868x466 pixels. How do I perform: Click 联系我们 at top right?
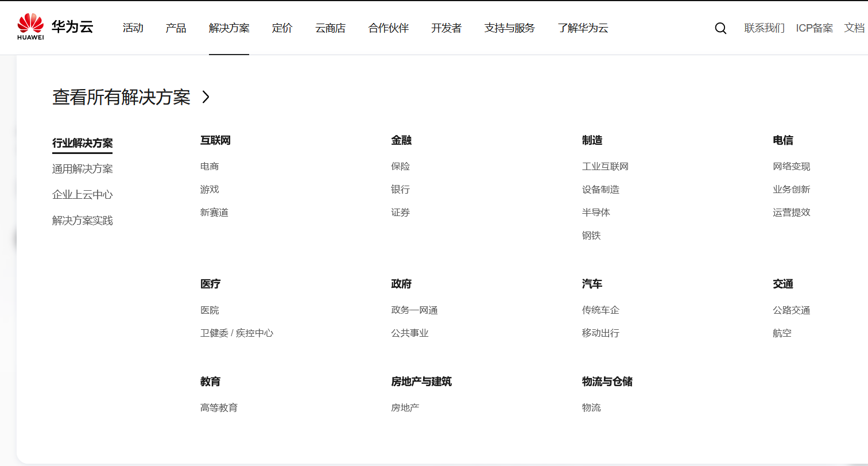coord(764,27)
